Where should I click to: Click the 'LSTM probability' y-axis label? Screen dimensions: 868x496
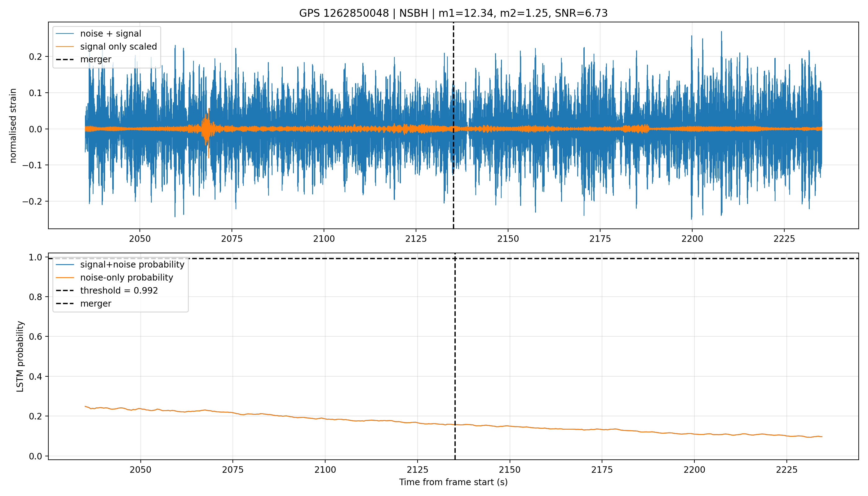[20, 357]
